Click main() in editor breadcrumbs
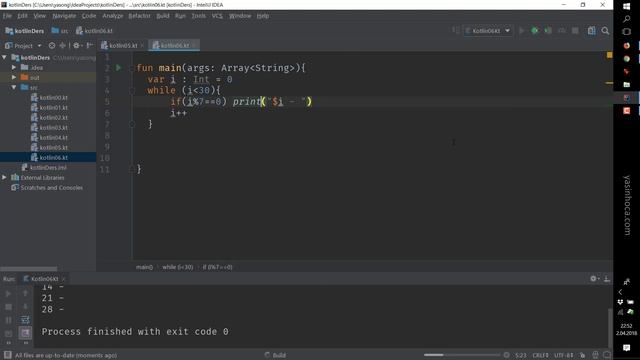The image size is (640, 360). pos(144,267)
